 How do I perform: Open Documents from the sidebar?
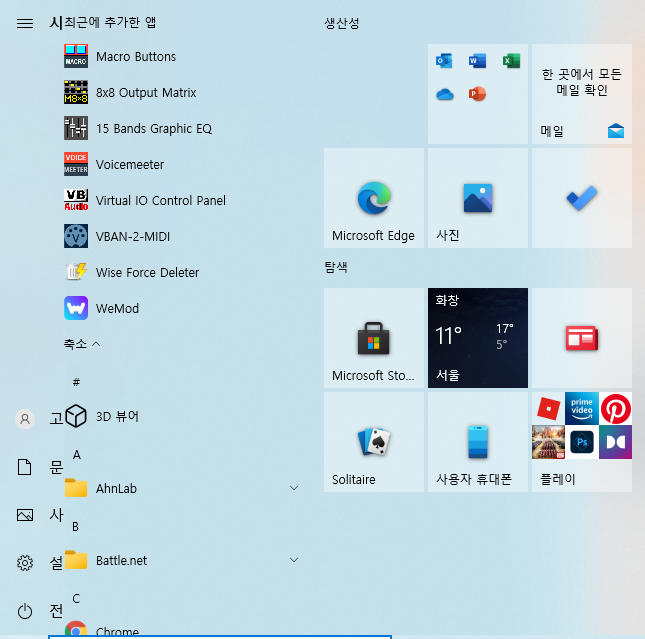(x=24, y=467)
